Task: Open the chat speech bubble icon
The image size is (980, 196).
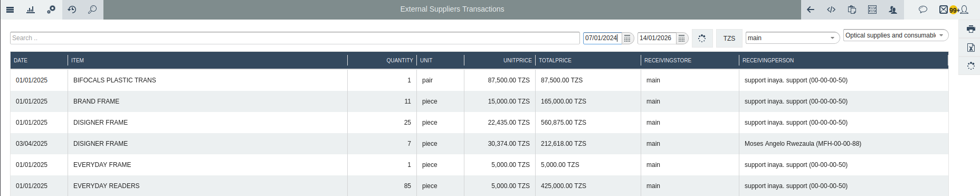Action: (x=923, y=10)
